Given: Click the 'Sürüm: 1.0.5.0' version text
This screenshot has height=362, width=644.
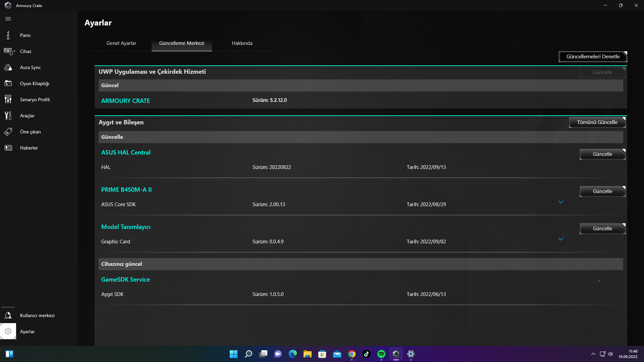Looking at the screenshot, I should [268, 294].
